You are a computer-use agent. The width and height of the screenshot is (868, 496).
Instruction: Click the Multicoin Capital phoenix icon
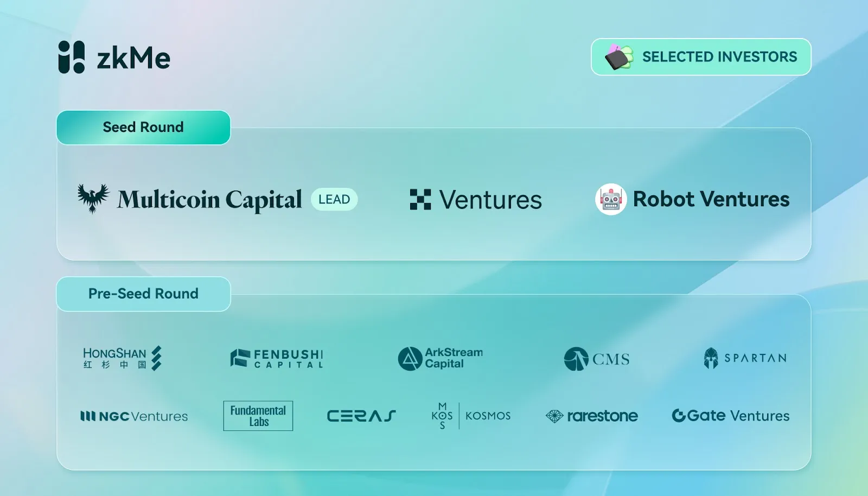pyautogui.click(x=93, y=199)
